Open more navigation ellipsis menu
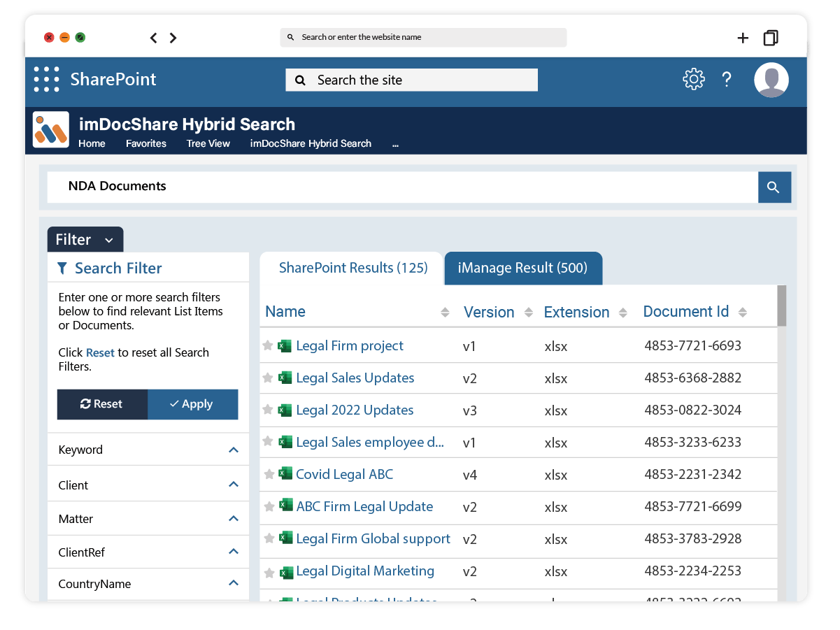840x630 pixels. click(395, 143)
